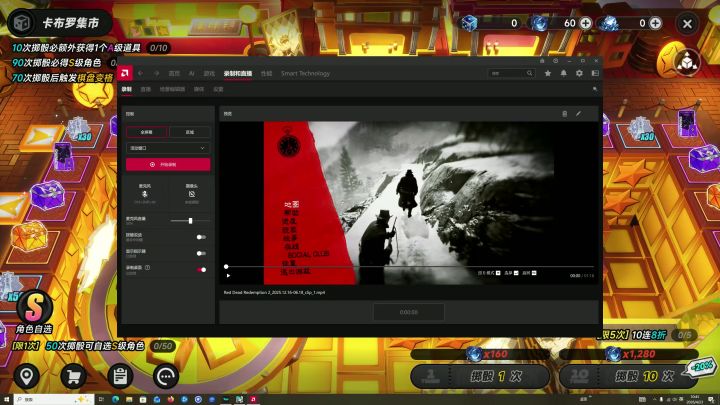
Task: Expand the window selection dropdown
Action: [168, 148]
